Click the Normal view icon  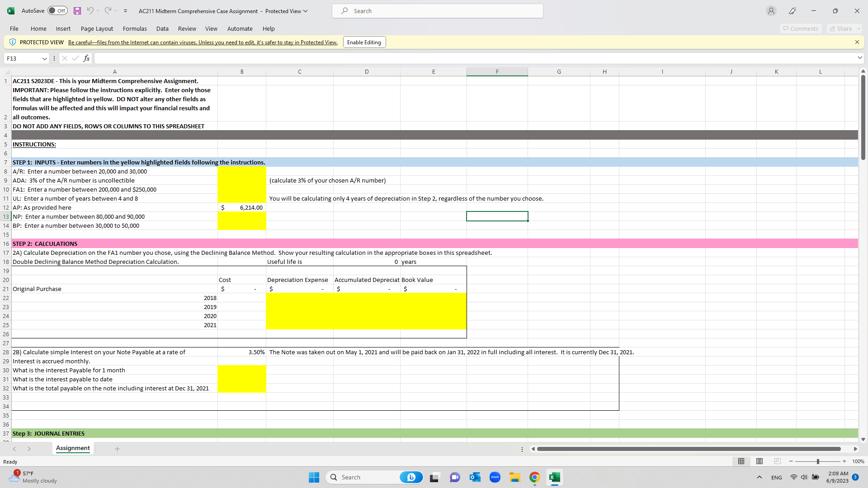click(741, 461)
